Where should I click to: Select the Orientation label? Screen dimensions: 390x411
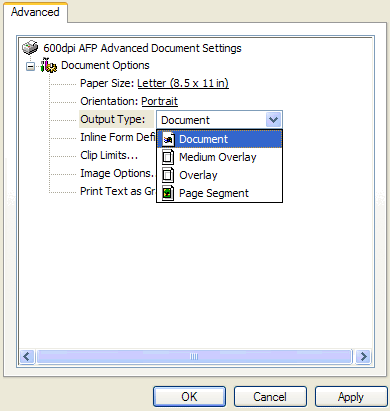109,101
